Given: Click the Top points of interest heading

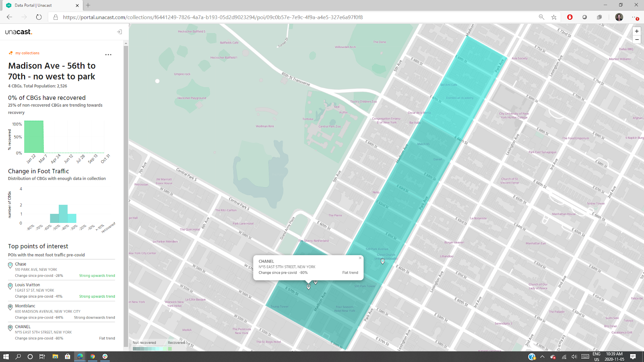Looking at the screenshot, I should 38,246.
